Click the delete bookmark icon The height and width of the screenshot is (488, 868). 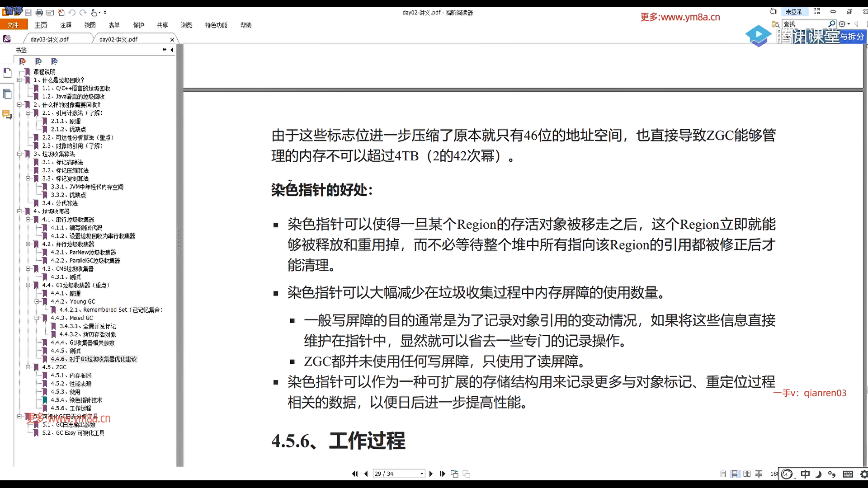coord(22,61)
